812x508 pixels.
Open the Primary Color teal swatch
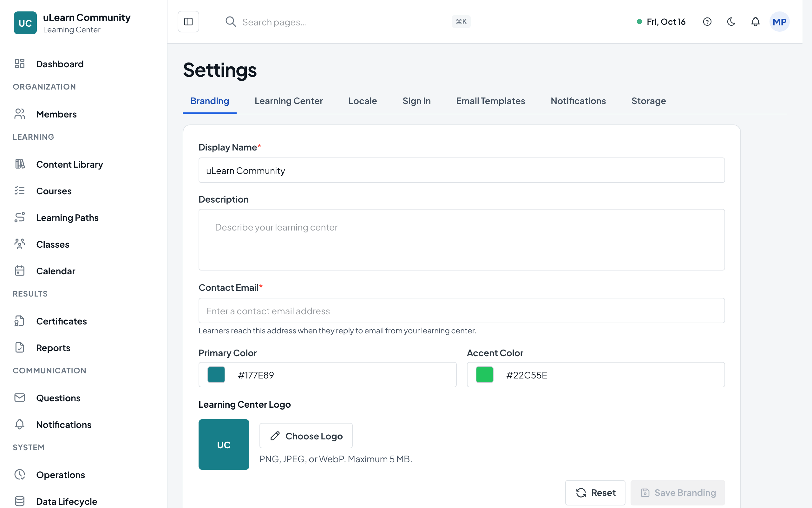(216, 375)
